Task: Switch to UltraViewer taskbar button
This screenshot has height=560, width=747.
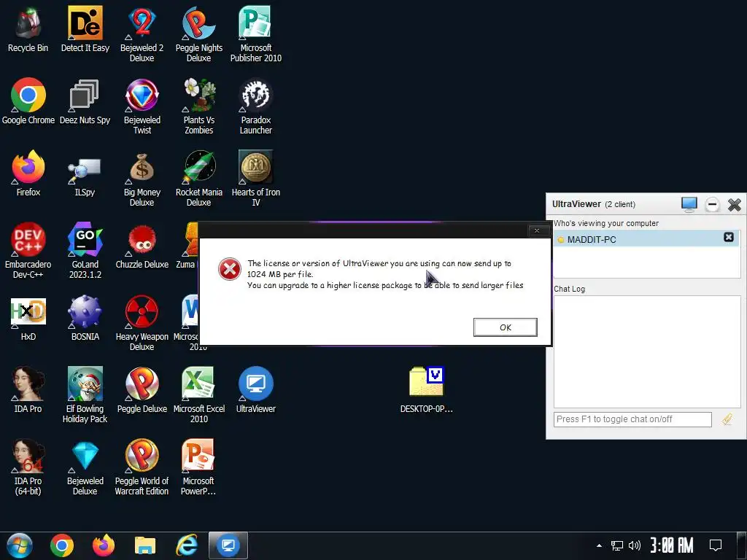Action: click(228, 545)
